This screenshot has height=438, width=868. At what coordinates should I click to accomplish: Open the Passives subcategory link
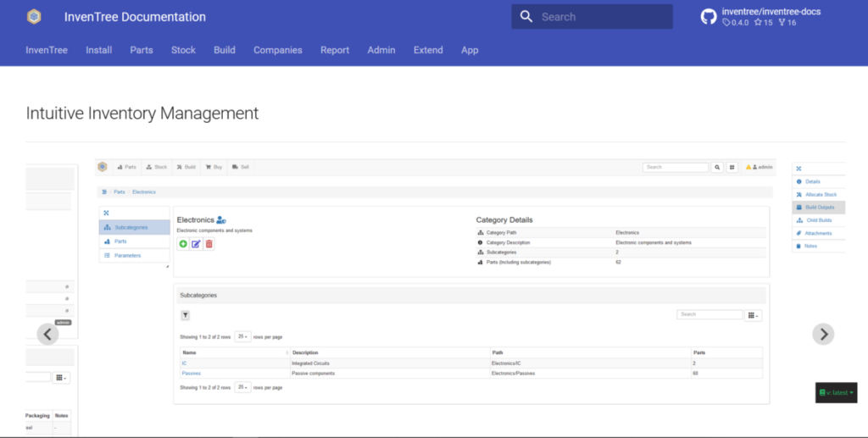coord(191,374)
